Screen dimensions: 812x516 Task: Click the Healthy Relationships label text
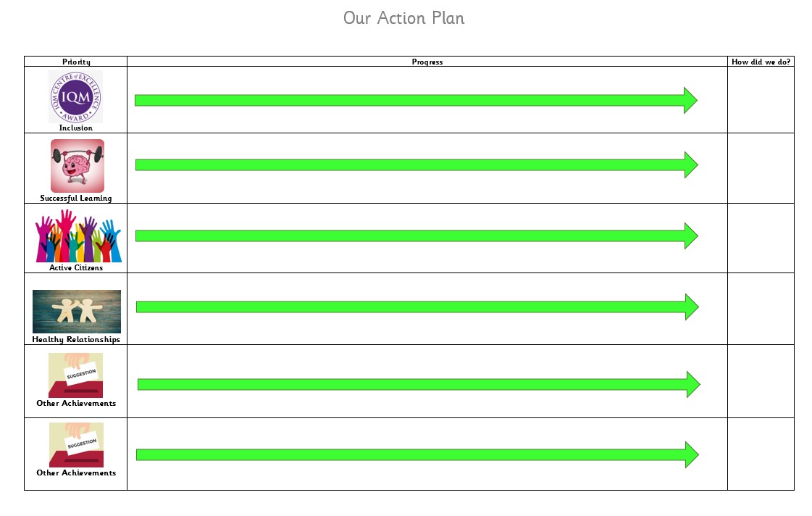[76, 339]
